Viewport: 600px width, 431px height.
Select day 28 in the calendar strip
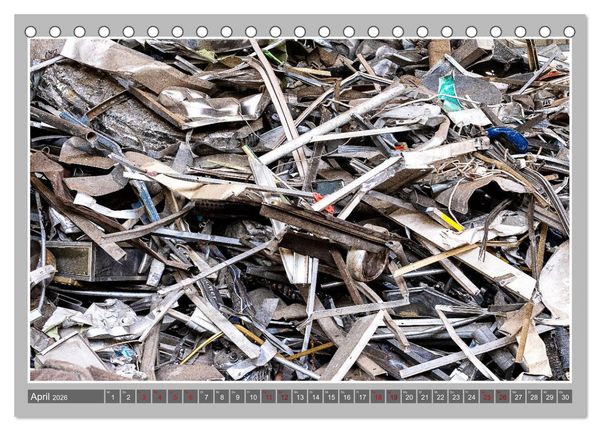point(534,397)
